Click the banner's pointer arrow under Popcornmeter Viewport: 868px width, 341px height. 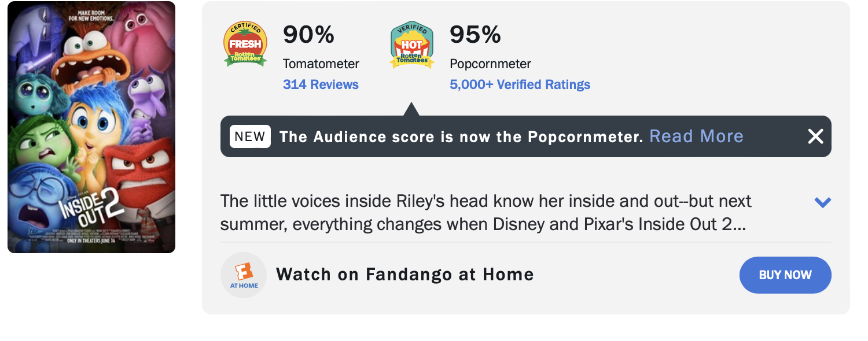pos(411,109)
